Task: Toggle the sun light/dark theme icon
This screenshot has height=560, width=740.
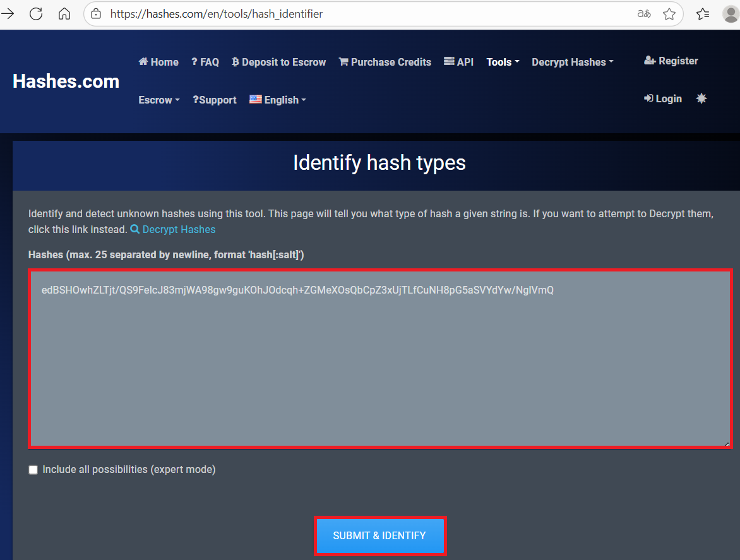Action: 701,98
